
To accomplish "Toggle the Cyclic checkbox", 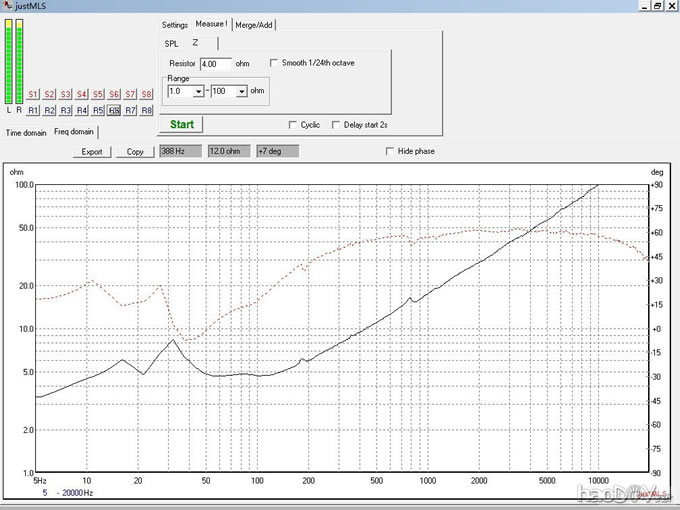I will (x=292, y=125).
